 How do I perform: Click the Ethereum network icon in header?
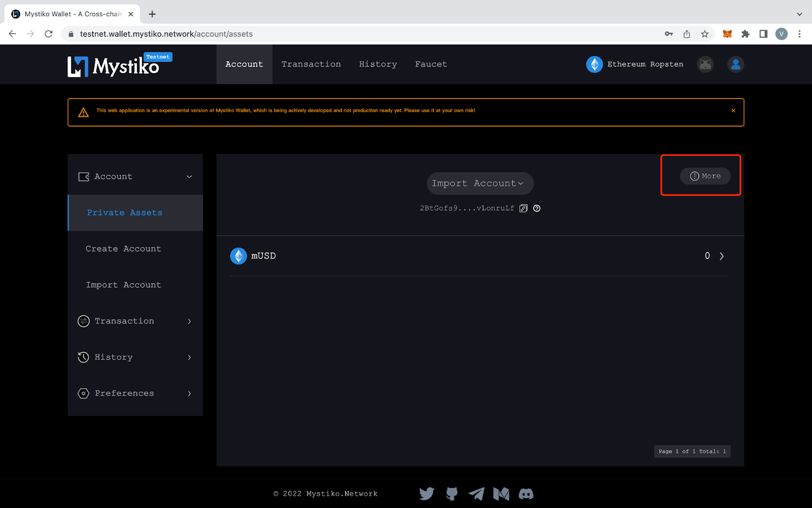click(x=594, y=65)
